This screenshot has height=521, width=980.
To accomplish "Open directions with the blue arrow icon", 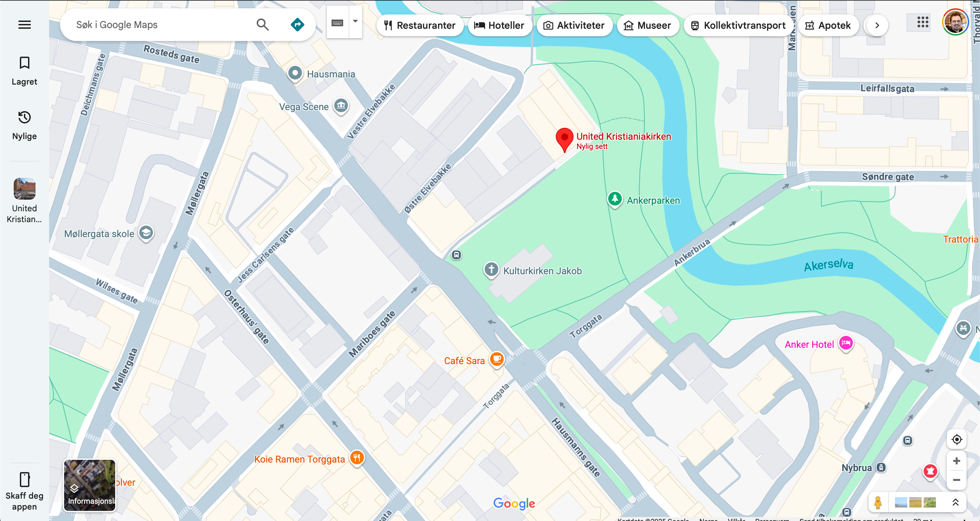I will click(x=297, y=25).
